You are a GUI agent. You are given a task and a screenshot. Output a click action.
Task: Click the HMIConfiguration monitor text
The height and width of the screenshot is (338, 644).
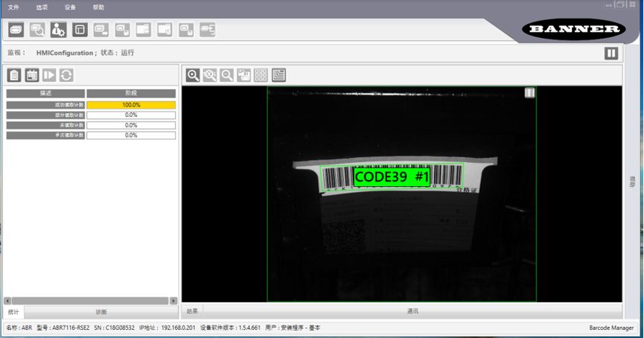click(x=65, y=53)
